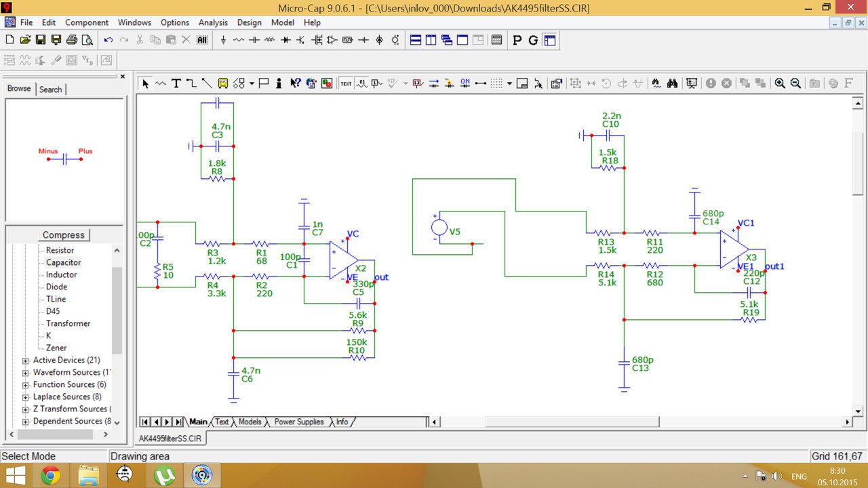Expand the Waveform Sources tree node
The width and height of the screenshot is (868, 488).
[x=26, y=373]
